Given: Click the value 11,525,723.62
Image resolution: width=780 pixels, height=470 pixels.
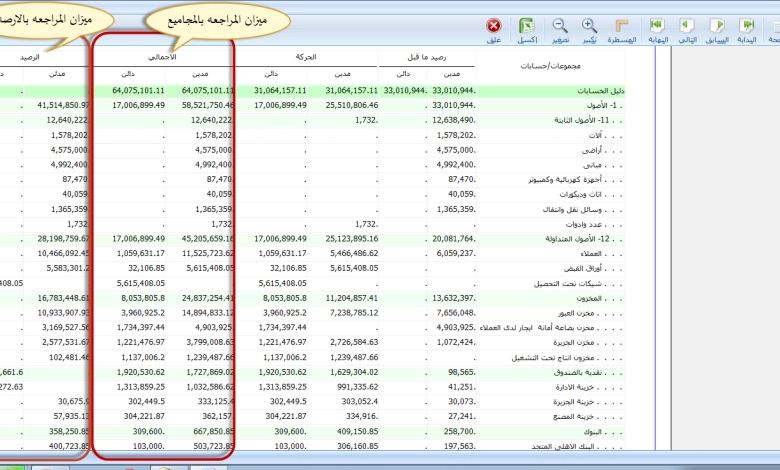Looking at the screenshot, I should (208, 254).
